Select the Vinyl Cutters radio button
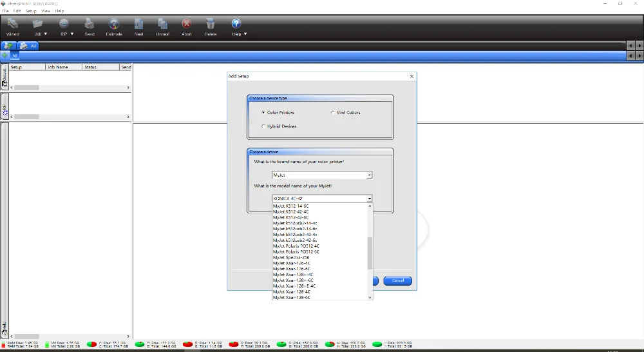 (x=333, y=112)
